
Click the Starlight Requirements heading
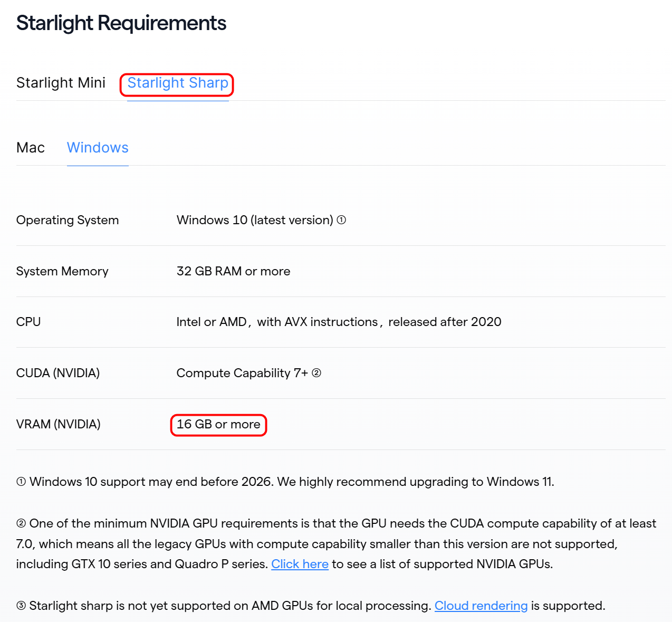point(121,23)
